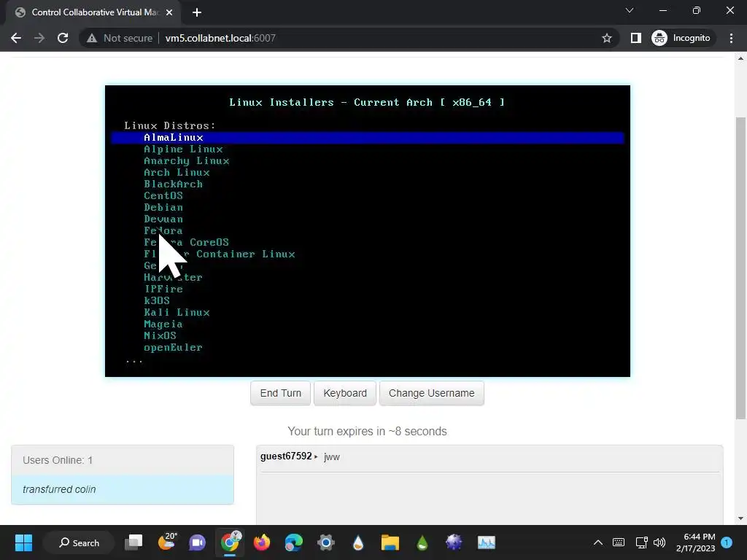Screen dimensions: 747x560
Task: Select IPFire entry
Action: coord(163,289)
